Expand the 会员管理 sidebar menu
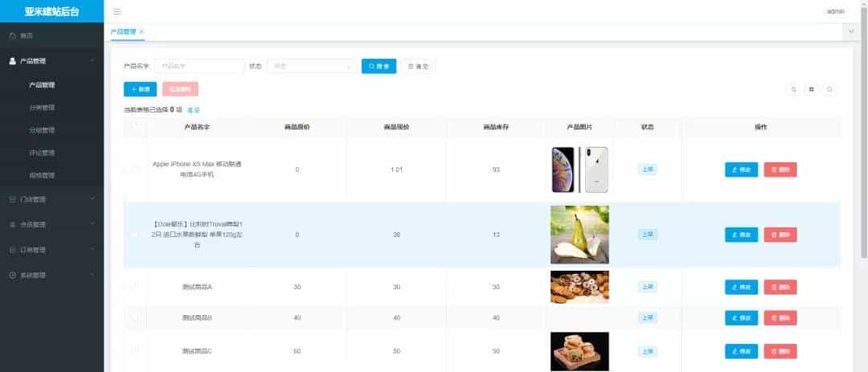The width and height of the screenshot is (868, 372). [x=51, y=225]
